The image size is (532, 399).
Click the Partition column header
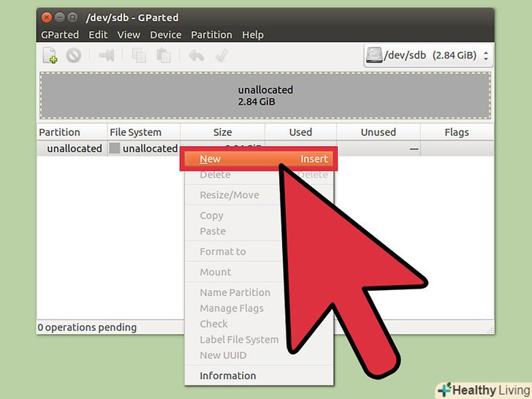pyautogui.click(x=72, y=132)
